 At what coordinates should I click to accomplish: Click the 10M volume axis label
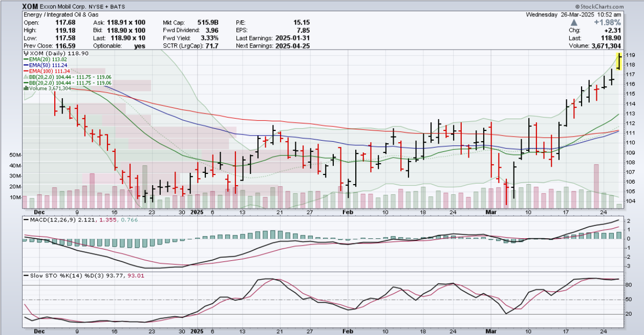click(x=15, y=197)
